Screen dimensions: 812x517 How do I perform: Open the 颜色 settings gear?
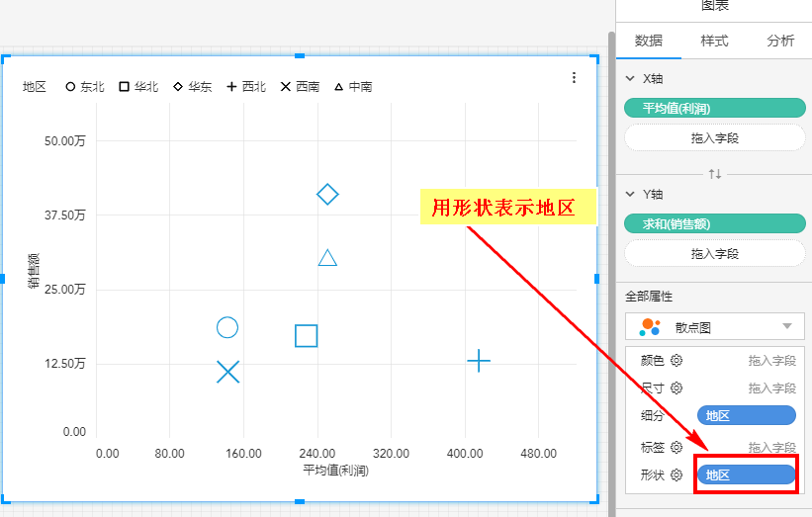point(677,361)
